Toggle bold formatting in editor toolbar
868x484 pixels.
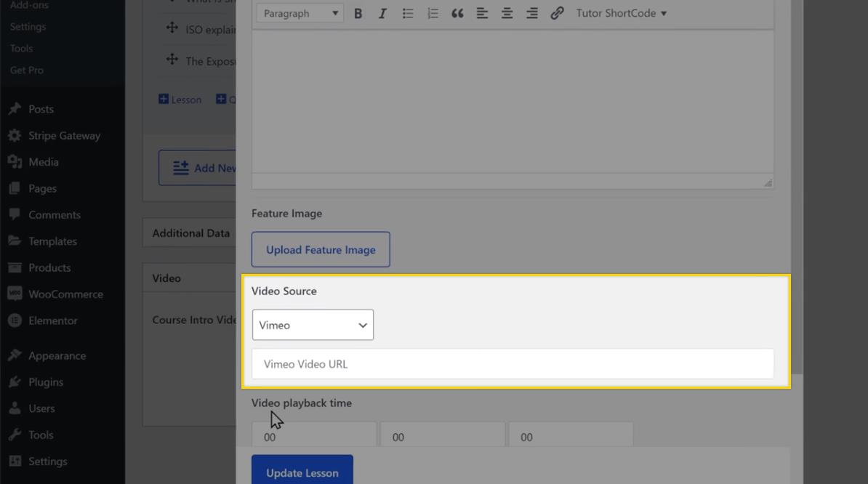pyautogui.click(x=358, y=13)
